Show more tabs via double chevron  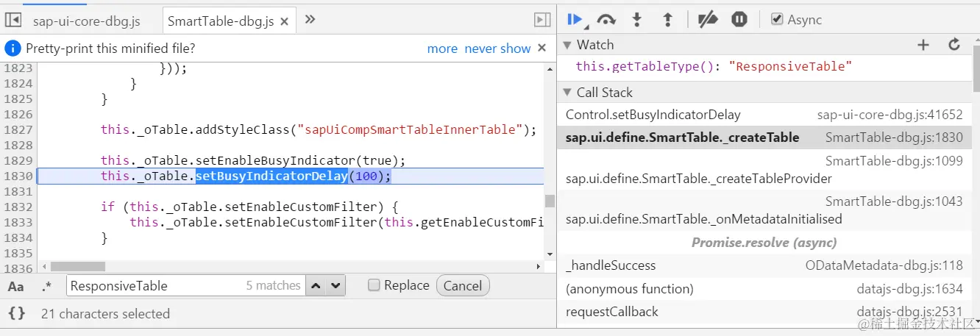pyautogui.click(x=310, y=19)
